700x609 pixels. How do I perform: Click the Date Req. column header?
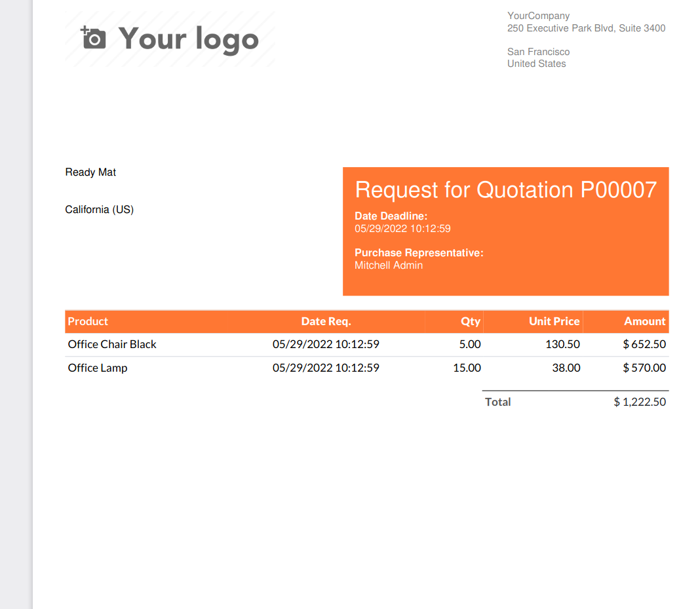coord(326,321)
